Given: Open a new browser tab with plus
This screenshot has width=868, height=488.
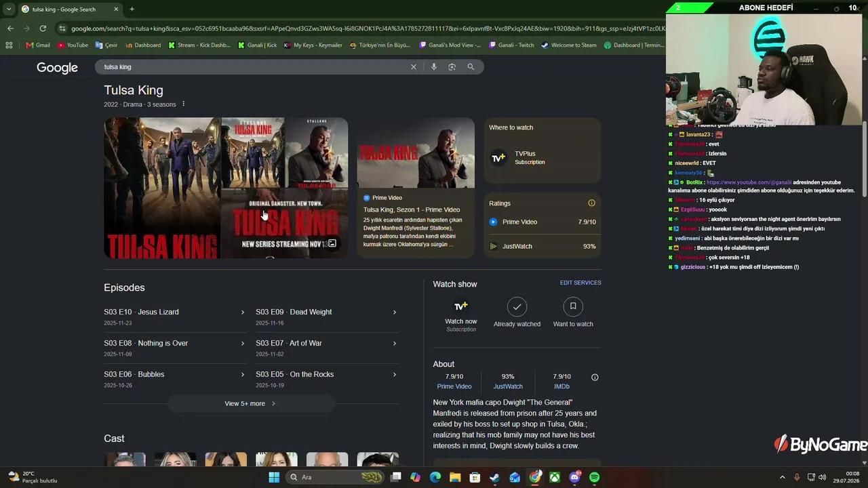Looking at the screenshot, I should coord(132,9).
